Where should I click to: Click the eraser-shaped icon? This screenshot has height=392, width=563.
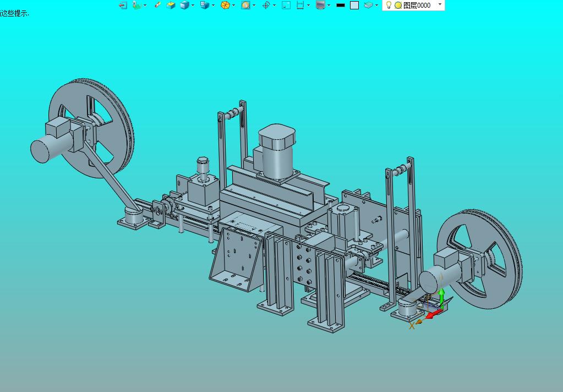(157, 5)
